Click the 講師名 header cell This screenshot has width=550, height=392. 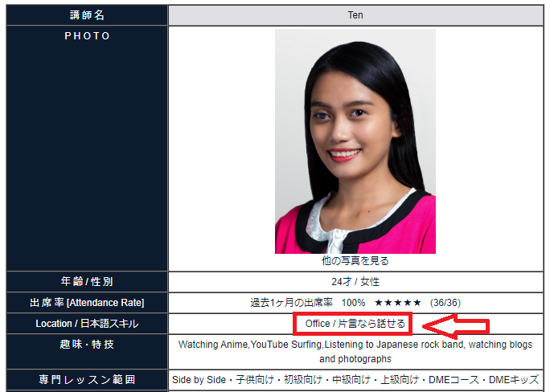coord(87,15)
